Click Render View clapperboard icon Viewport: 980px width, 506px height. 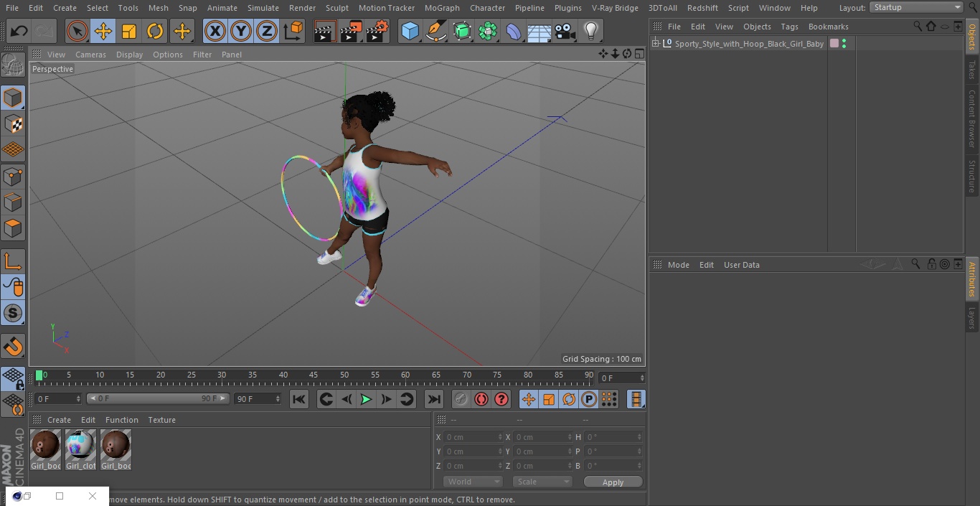coord(325,31)
